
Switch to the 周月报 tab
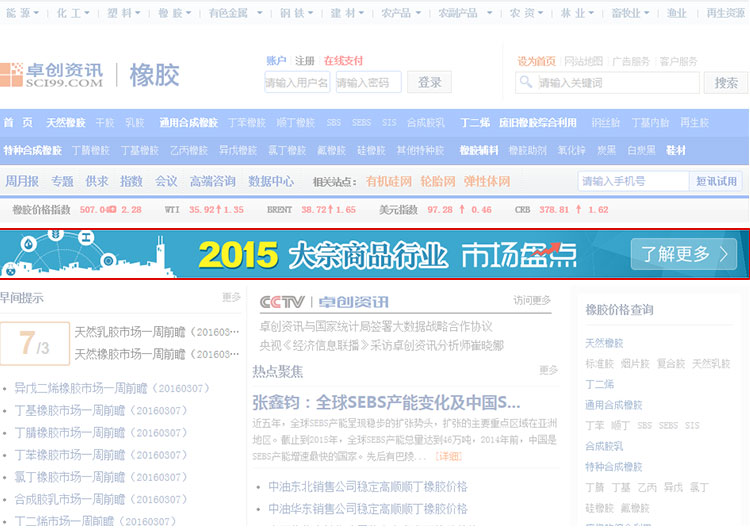pos(22,181)
